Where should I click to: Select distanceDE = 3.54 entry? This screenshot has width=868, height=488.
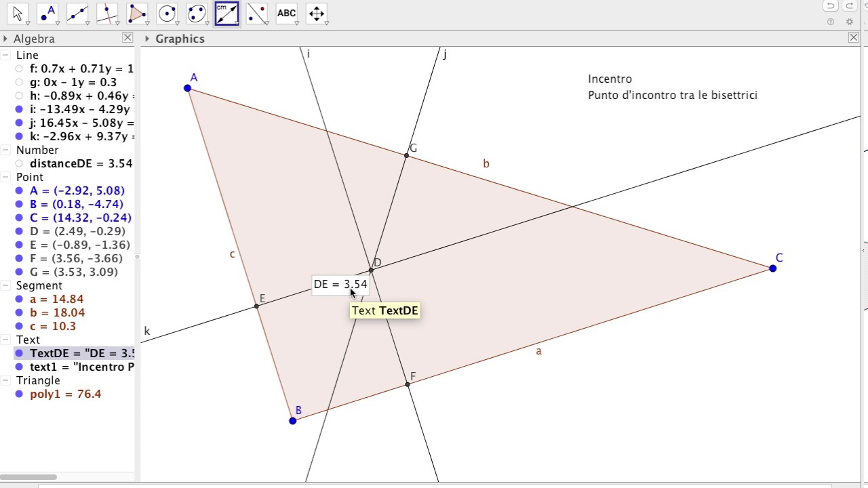[x=81, y=163]
